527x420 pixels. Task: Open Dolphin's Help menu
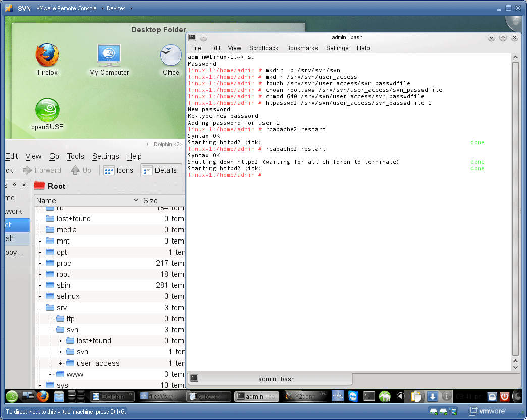pyautogui.click(x=134, y=156)
